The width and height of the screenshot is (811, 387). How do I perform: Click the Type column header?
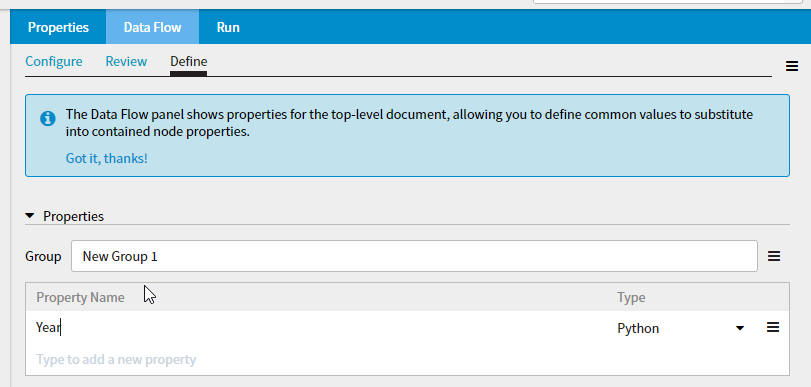click(631, 297)
